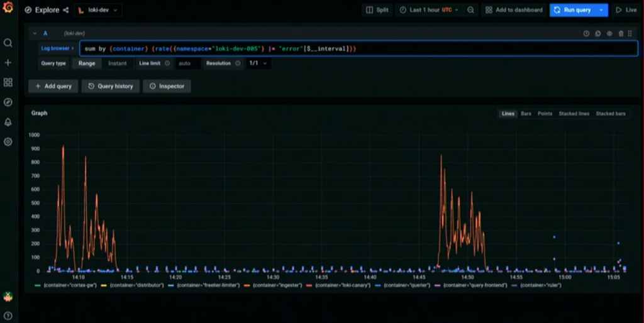Switch graph style to Stacked bars
This screenshot has height=323, width=644.
coord(611,114)
